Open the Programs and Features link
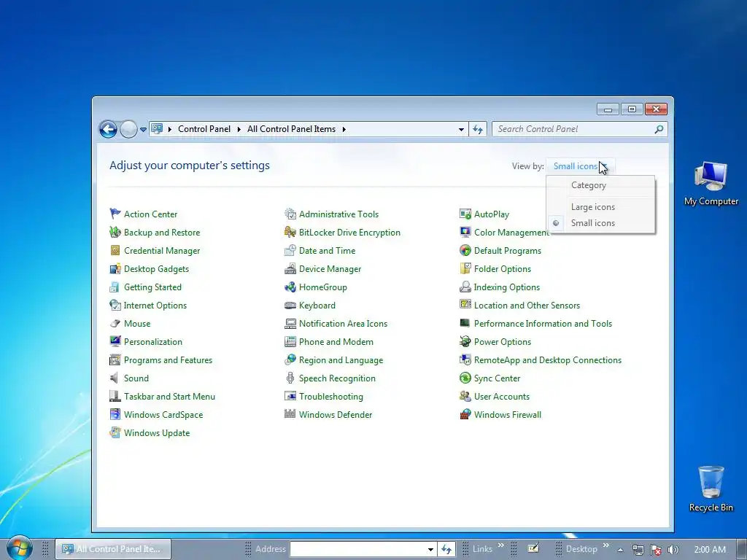The height and width of the screenshot is (560, 747). (169, 360)
